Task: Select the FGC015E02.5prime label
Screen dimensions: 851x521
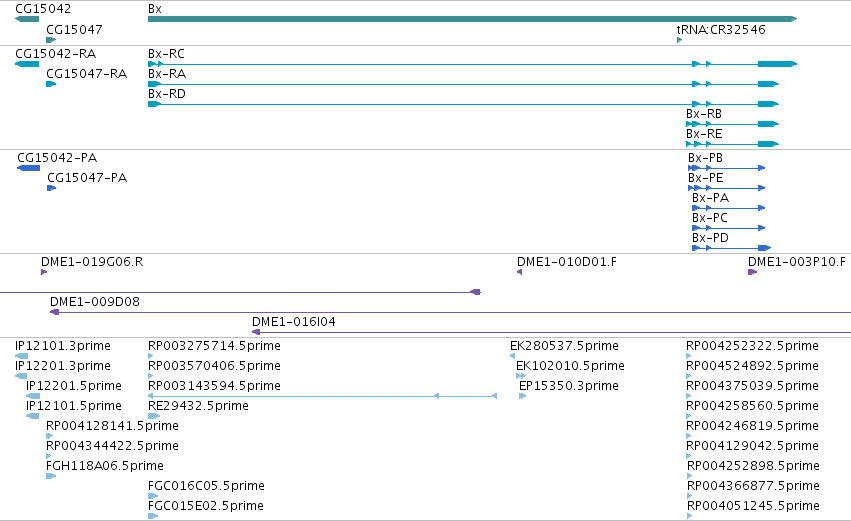Action: pos(206,506)
